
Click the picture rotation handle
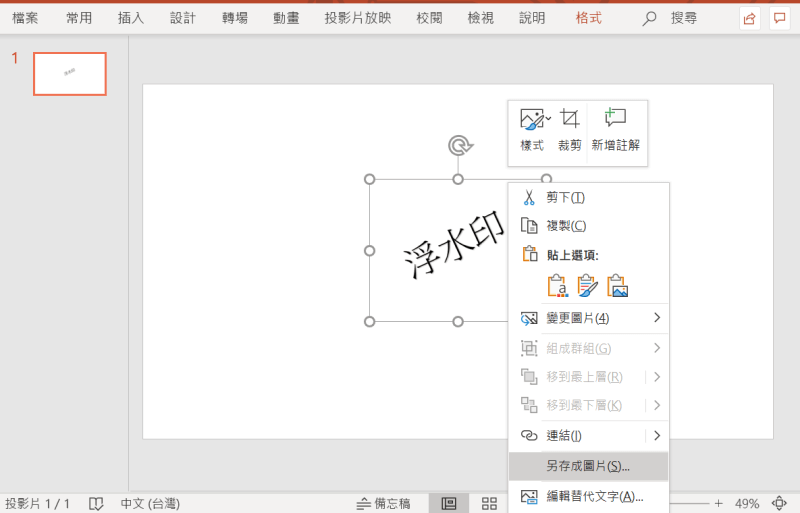pos(460,145)
